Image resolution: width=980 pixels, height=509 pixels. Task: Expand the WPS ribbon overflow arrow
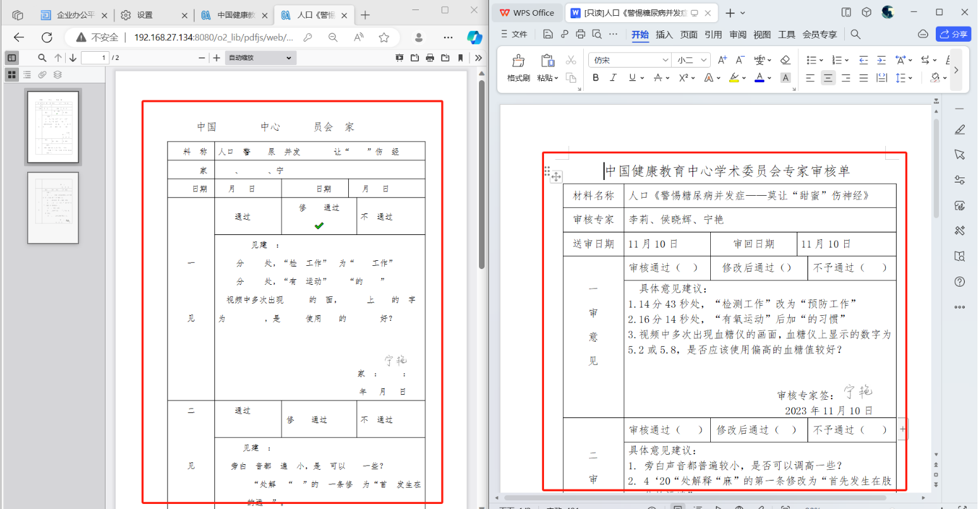pos(956,69)
